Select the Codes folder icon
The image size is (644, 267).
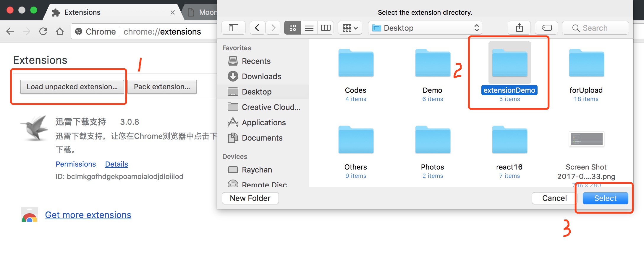pos(356,63)
